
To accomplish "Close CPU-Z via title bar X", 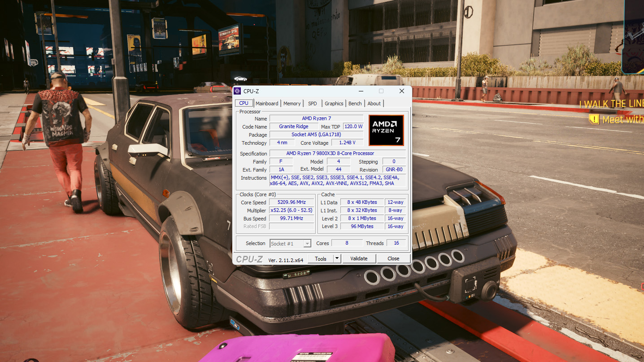I will (401, 91).
